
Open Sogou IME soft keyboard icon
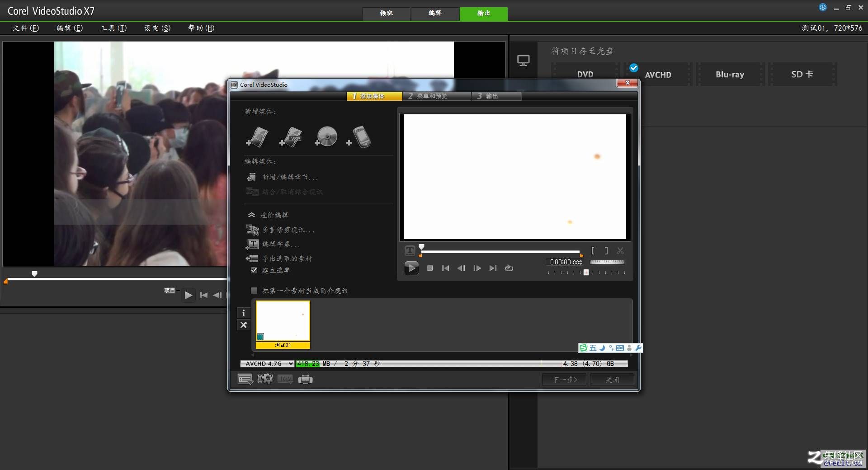pos(620,348)
